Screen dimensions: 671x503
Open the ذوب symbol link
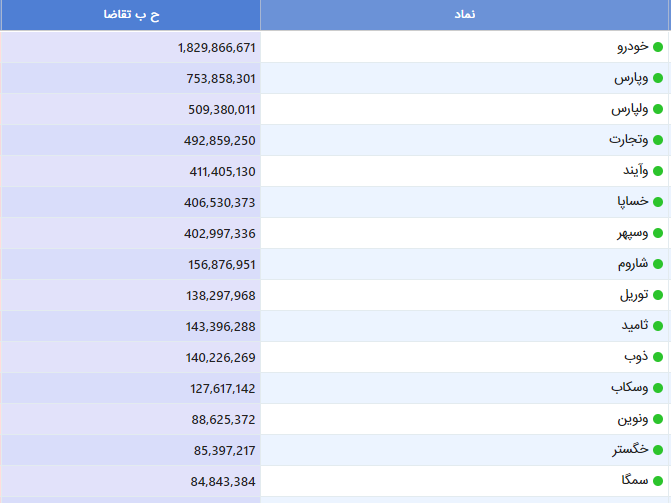coord(638,357)
